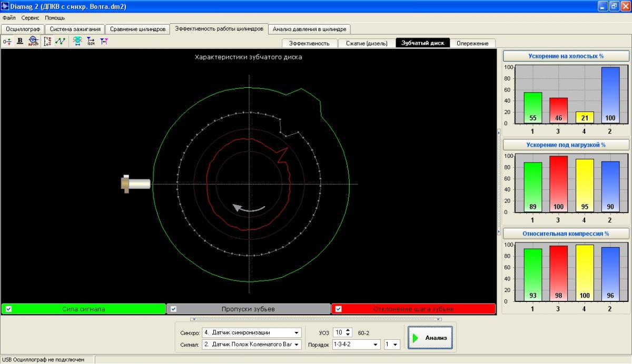Switch to Анализ давления в цилиндре tab
The image size is (632, 364).
(310, 29)
